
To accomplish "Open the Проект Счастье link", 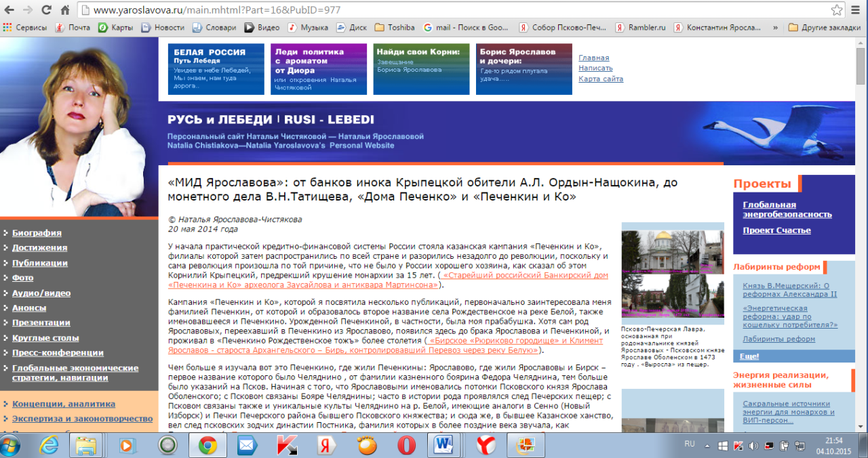I will pos(776,230).
